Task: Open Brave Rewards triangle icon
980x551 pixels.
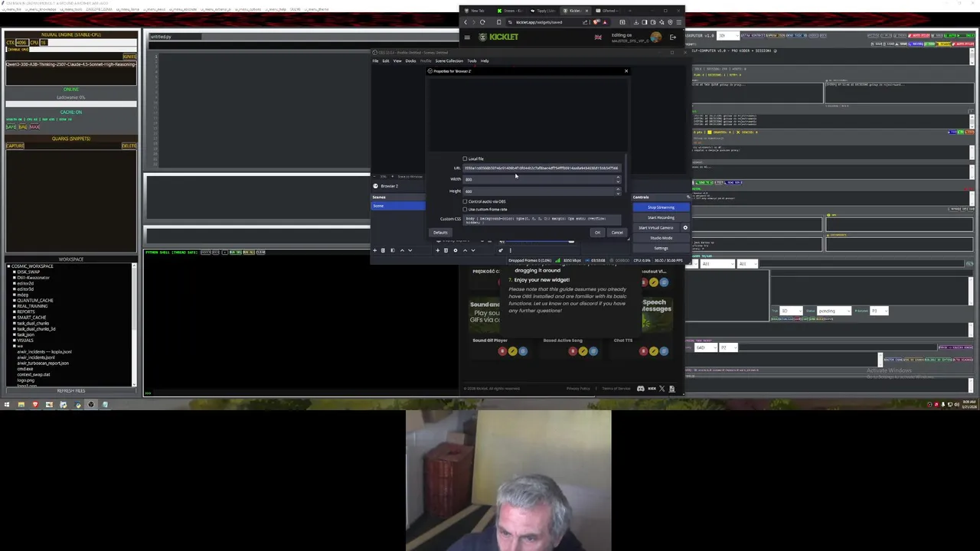Action: [x=605, y=22]
